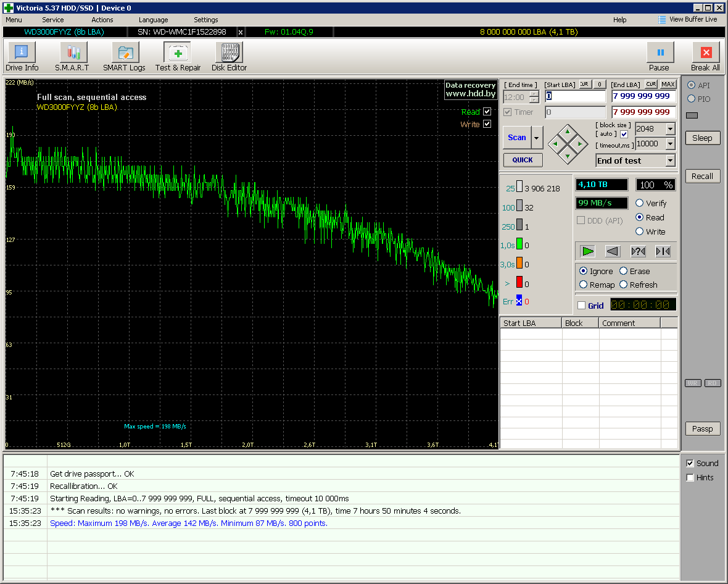
Task: Open the End of test dropdown
Action: point(670,161)
